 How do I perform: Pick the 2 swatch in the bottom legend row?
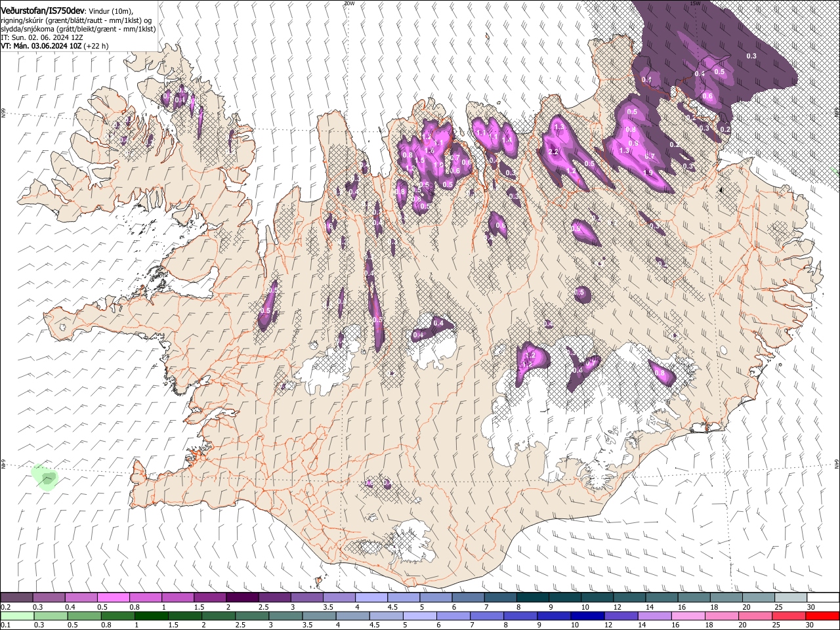pos(219,616)
